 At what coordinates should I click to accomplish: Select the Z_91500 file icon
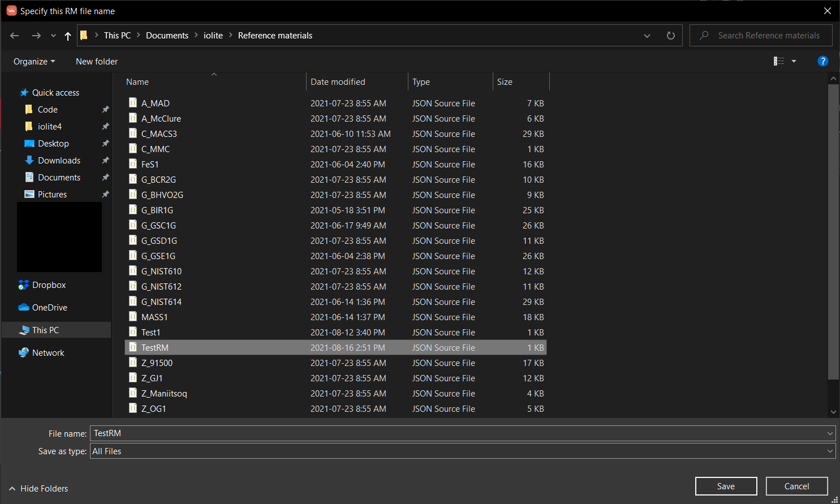133,362
